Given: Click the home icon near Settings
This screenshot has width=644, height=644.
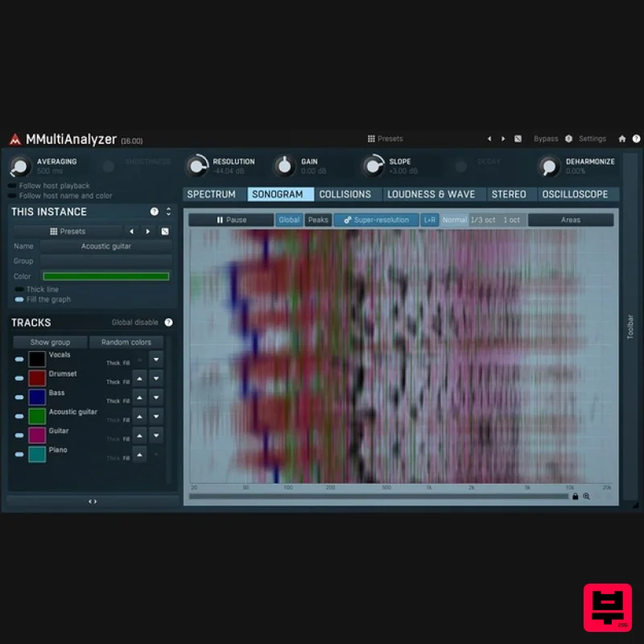Looking at the screenshot, I should [621, 138].
